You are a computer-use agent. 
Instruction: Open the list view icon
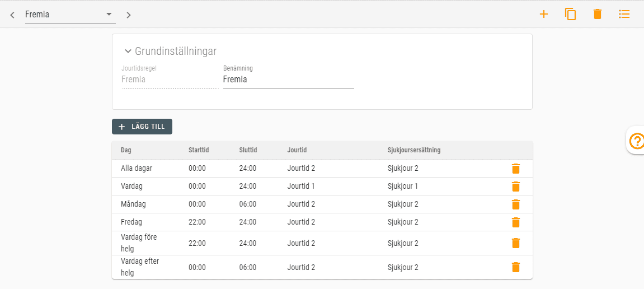624,15
